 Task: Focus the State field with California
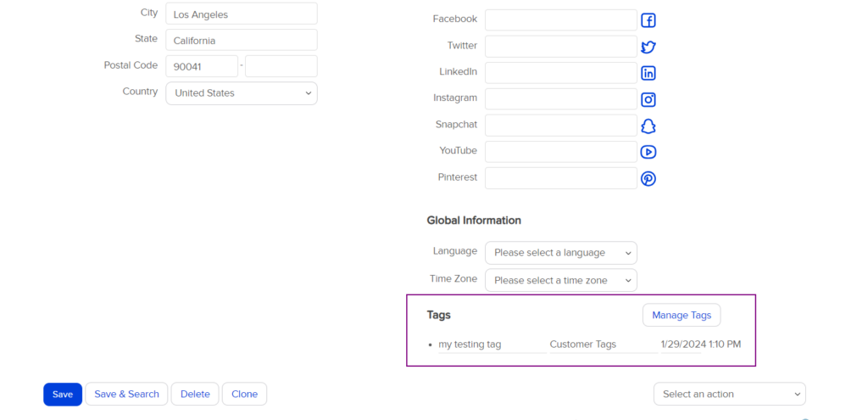point(242,40)
